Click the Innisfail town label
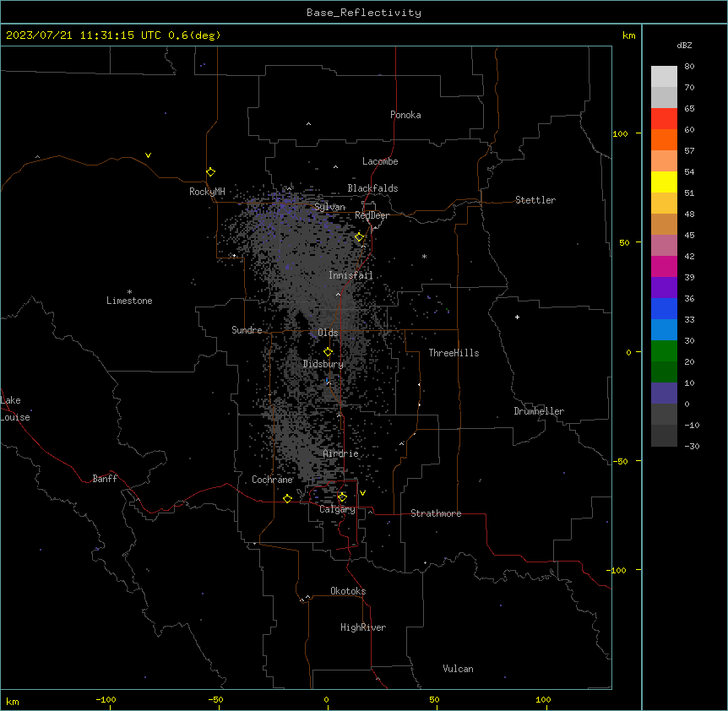728x711 pixels. pos(350,275)
